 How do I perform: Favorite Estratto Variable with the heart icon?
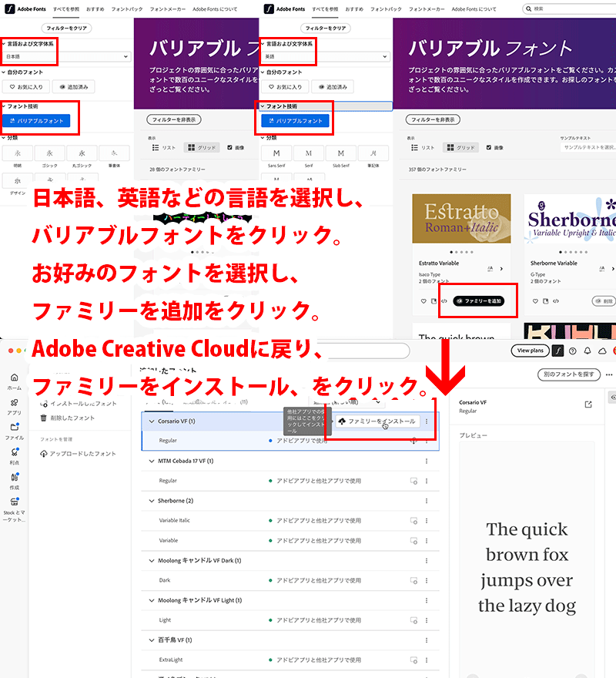click(423, 300)
